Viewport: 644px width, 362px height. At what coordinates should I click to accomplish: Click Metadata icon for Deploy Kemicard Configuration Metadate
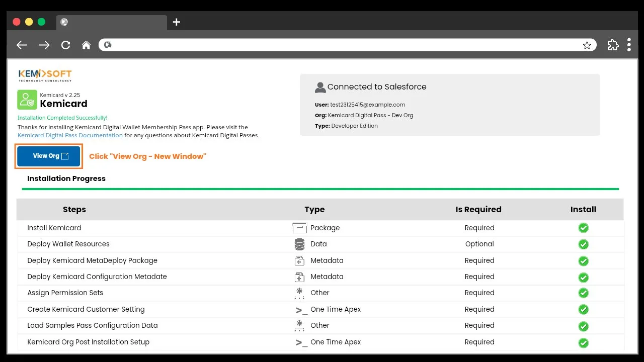pos(299,277)
